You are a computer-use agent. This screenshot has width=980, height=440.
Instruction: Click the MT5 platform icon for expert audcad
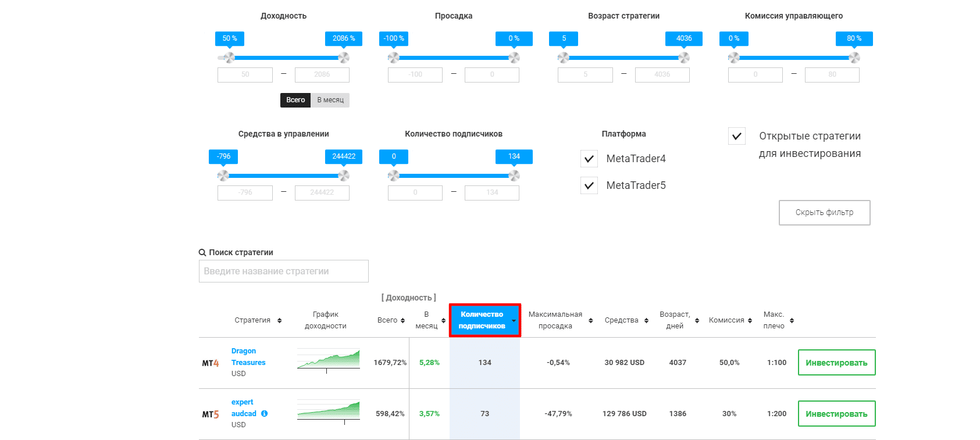click(211, 414)
